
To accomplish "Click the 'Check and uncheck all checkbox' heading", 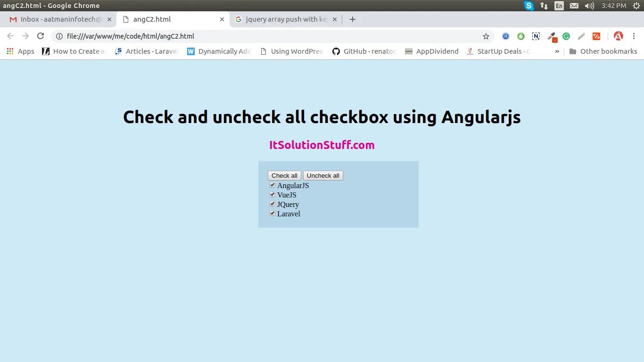I will tap(322, 117).
